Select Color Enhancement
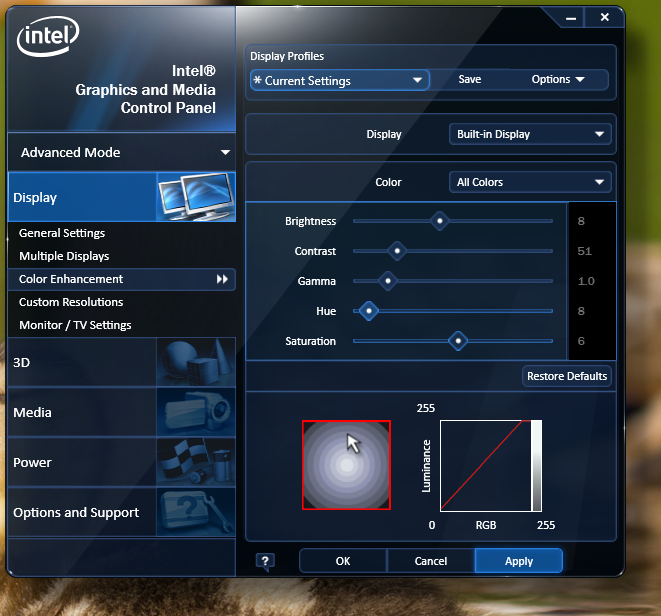This screenshot has height=616, width=661. coord(122,279)
